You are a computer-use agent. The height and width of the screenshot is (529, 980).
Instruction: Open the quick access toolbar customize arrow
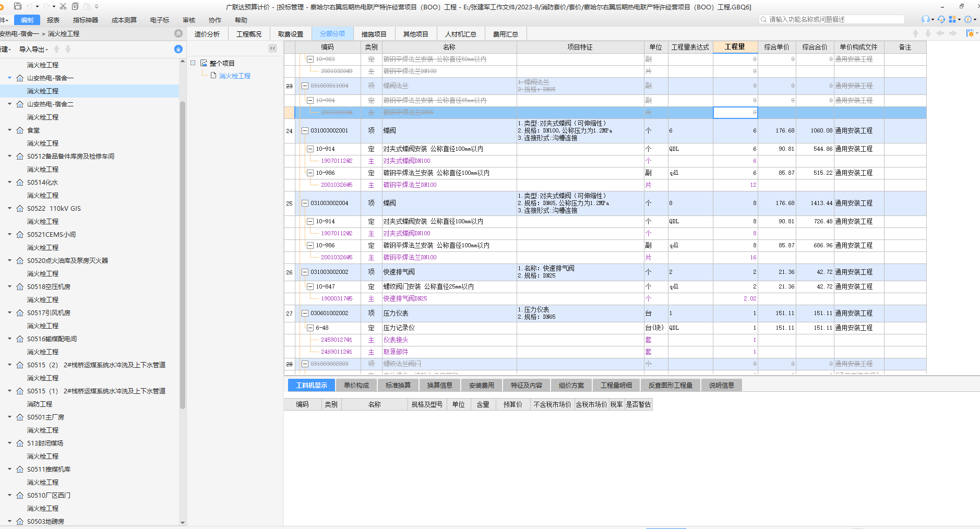[97, 7]
